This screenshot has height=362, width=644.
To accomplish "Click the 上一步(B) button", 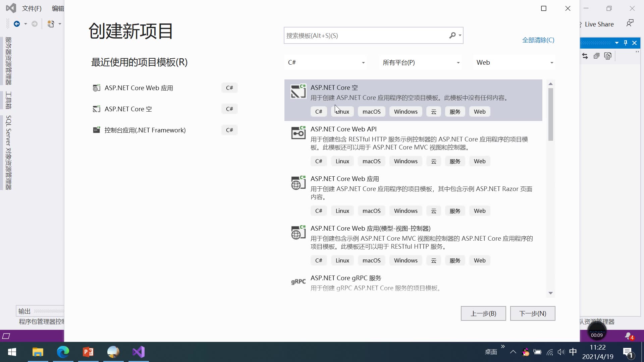I will point(483,313).
